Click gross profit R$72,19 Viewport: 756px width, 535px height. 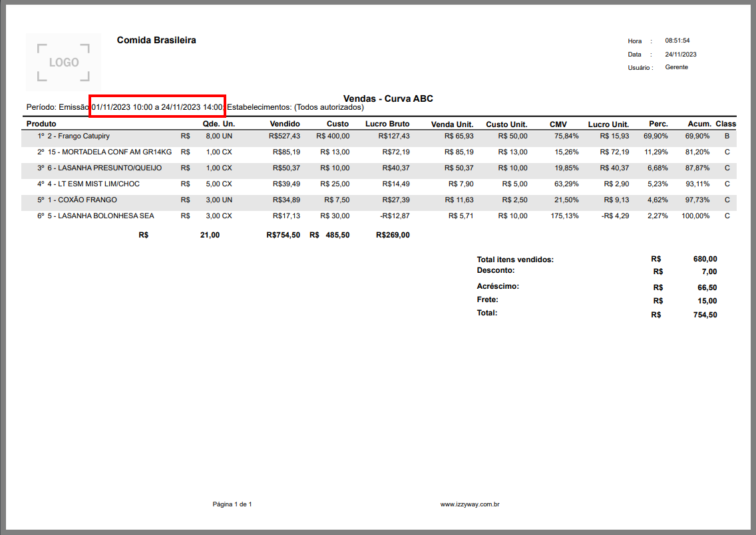pyautogui.click(x=396, y=152)
